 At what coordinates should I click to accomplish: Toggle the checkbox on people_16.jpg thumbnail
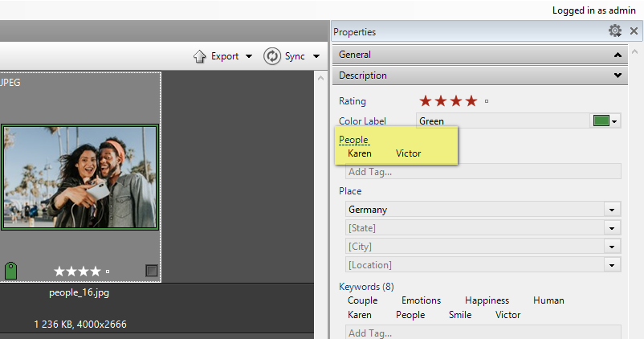[x=151, y=271]
